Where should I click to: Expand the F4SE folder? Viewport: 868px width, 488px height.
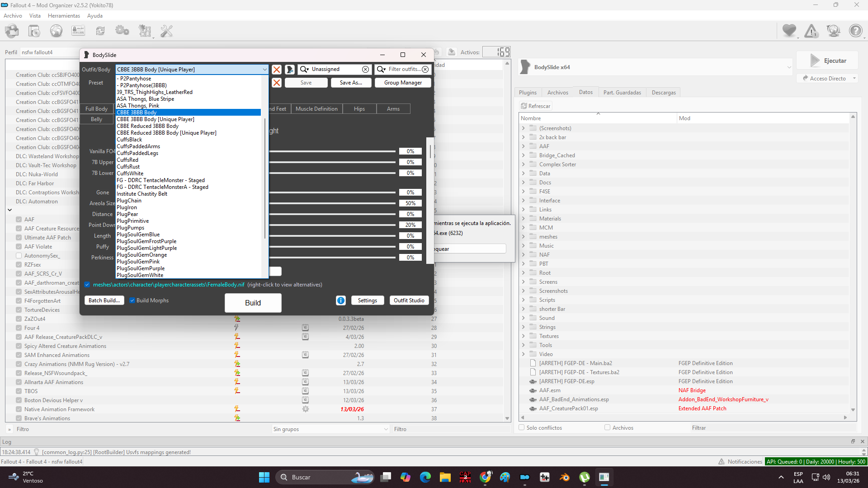click(524, 192)
